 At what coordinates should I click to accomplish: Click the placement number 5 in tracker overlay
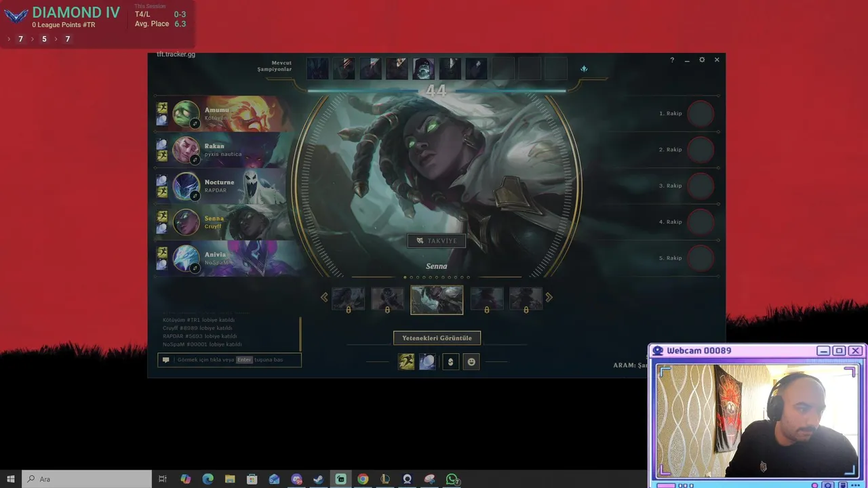click(x=44, y=39)
